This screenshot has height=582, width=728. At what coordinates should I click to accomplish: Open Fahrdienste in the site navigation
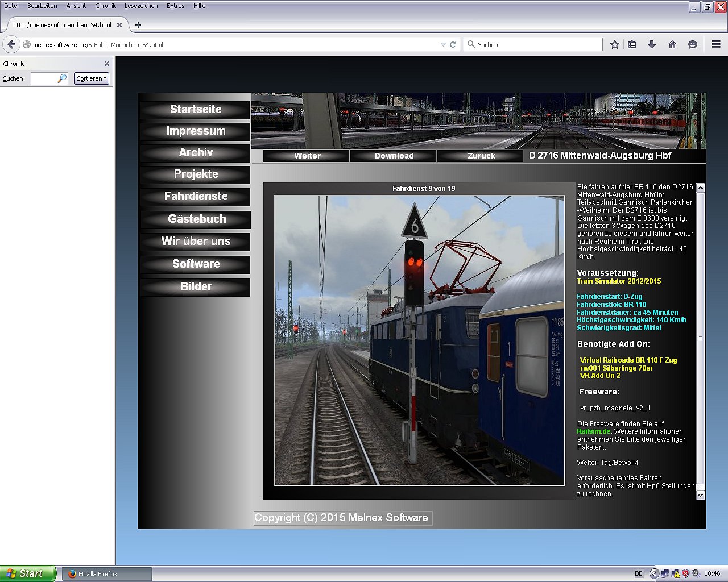pos(196,196)
